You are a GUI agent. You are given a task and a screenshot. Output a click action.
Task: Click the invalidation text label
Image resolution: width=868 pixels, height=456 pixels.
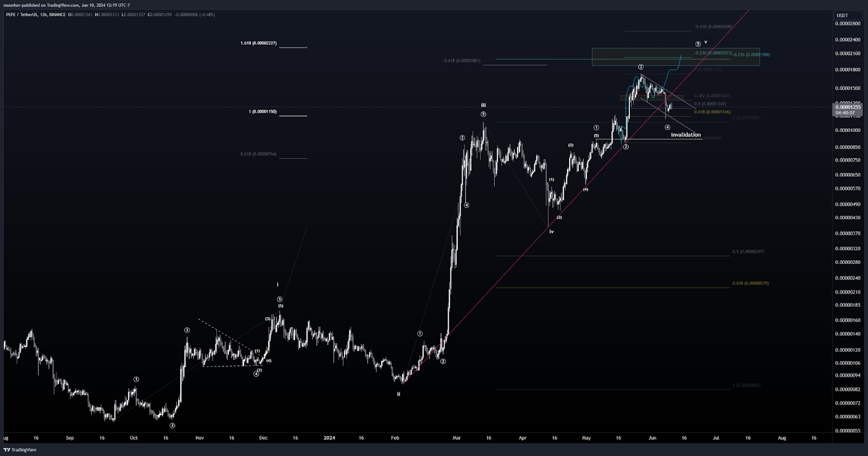(686, 135)
